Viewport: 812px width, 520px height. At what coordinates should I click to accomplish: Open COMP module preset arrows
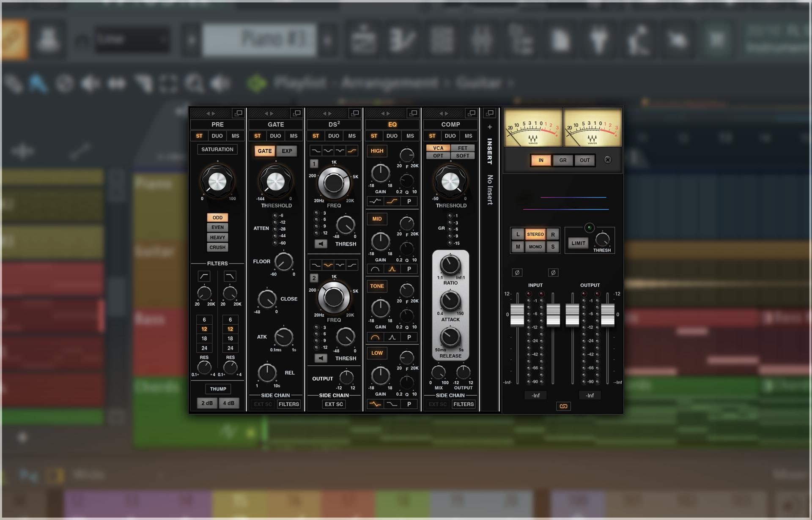click(x=444, y=113)
